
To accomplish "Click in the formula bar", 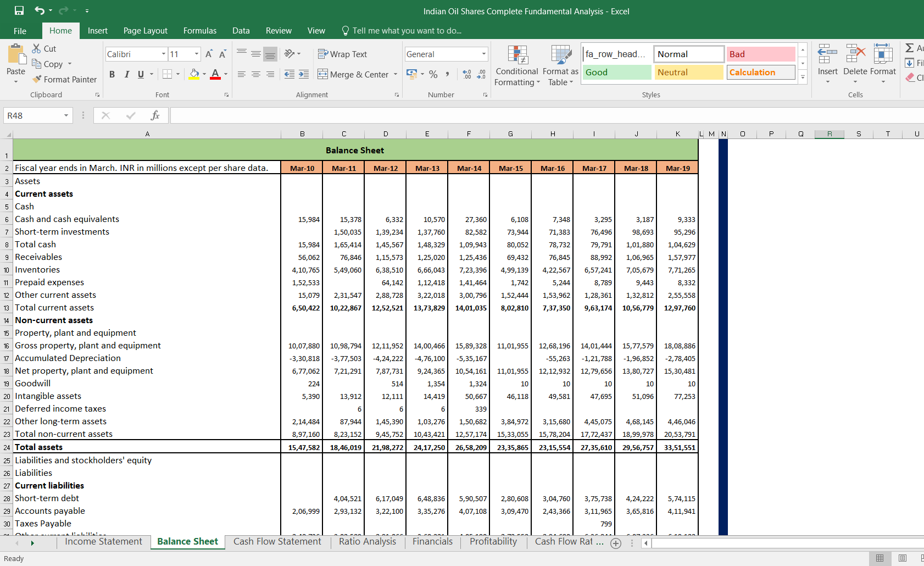I will (547, 115).
